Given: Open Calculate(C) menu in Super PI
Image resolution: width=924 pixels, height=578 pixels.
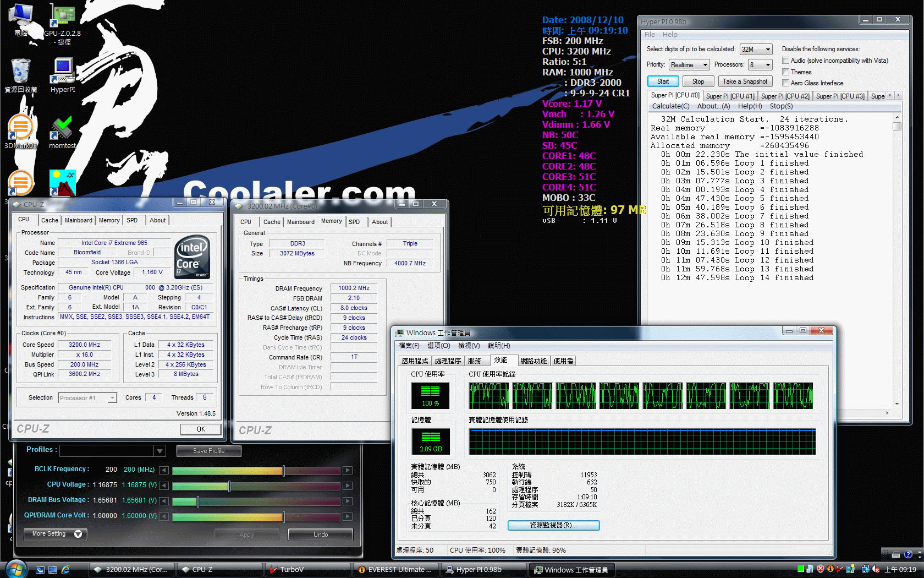Looking at the screenshot, I should click(670, 106).
